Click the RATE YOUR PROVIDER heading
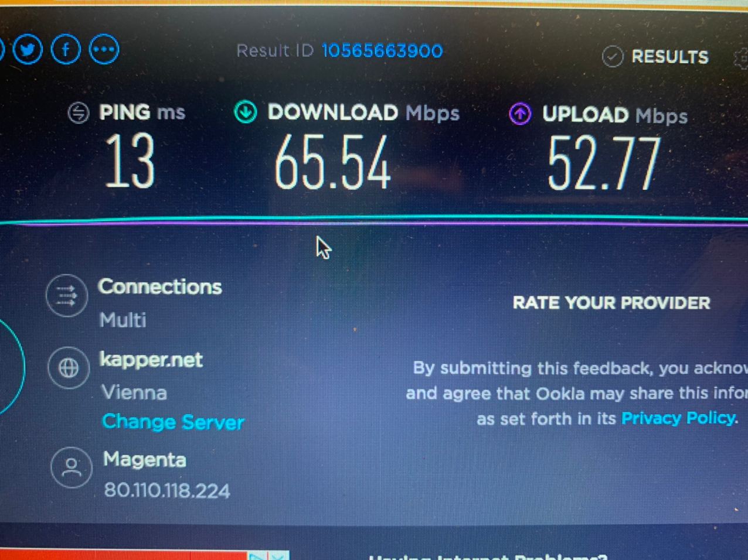 click(x=611, y=303)
